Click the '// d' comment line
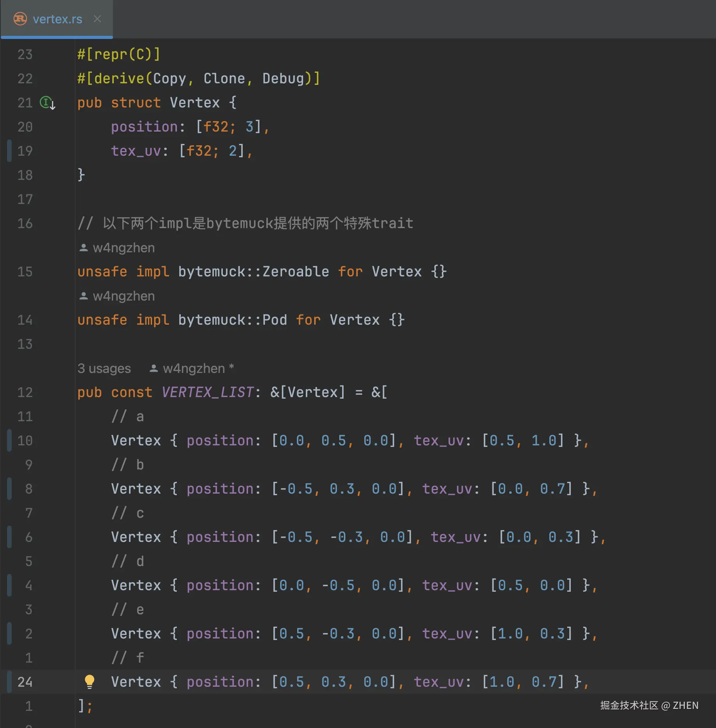The height and width of the screenshot is (728, 716). [x=128, y=561]
